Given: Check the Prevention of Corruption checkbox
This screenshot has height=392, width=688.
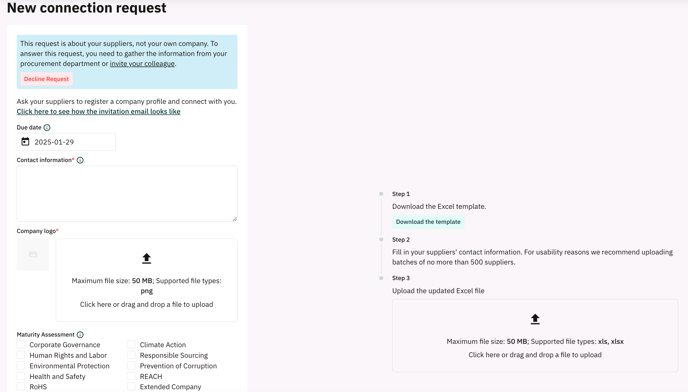Looking at the screenshot, I should (131, 365).
